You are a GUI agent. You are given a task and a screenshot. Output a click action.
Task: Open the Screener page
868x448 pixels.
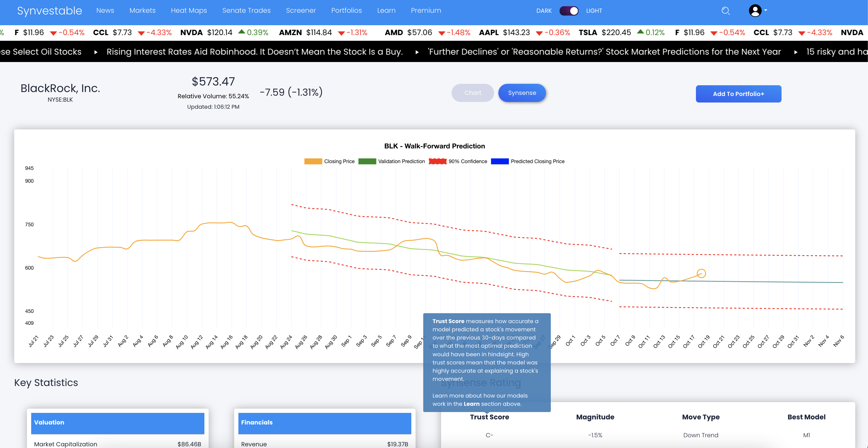(x=301, y=10)
